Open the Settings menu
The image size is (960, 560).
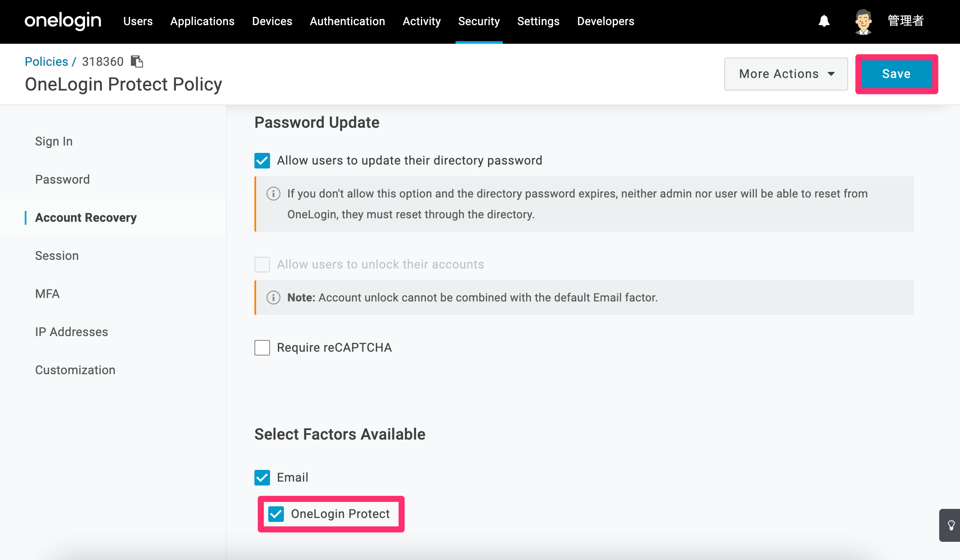(x=538, y=21)
